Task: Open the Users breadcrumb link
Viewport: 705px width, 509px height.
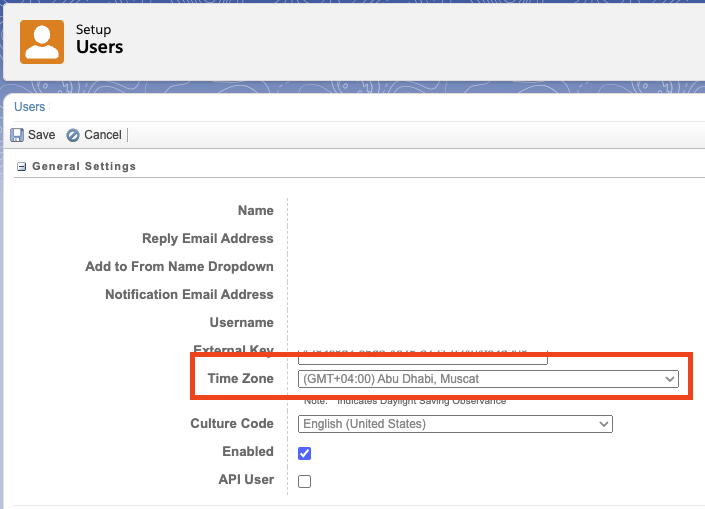Action: (30, 107)
